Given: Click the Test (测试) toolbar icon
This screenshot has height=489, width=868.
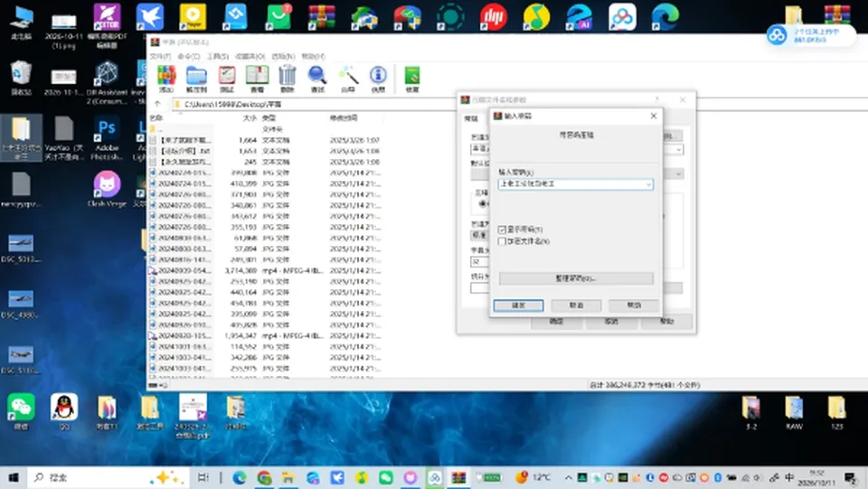Looking at the screenshot, I should (x=227, y=79).
